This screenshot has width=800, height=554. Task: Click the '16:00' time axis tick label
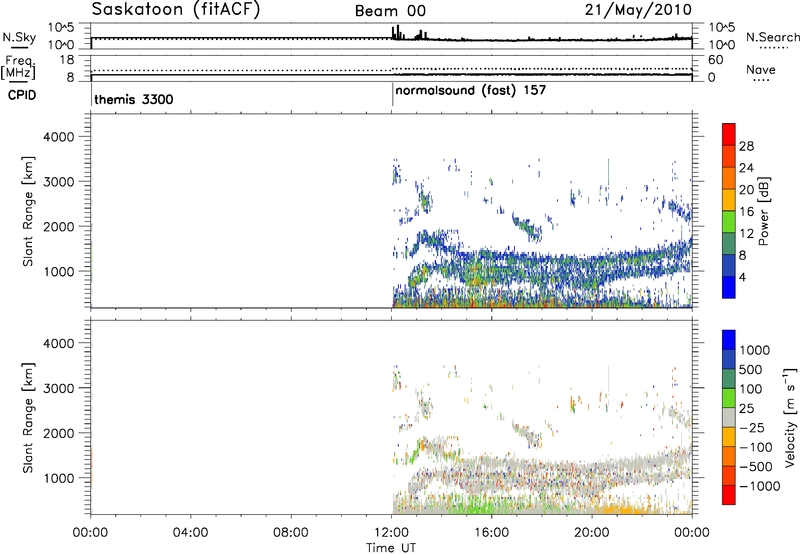tap(491, 533)
